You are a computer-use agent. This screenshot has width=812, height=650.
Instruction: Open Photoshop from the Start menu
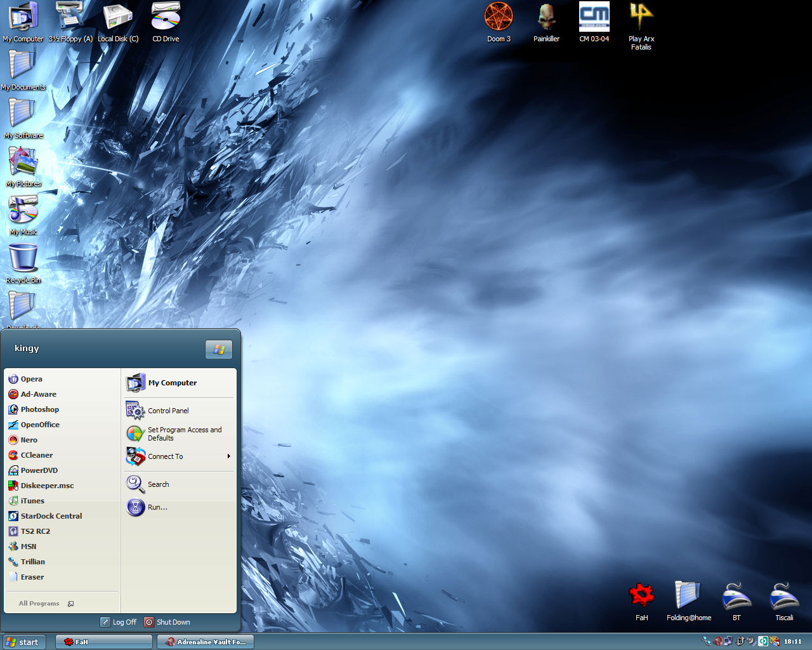[39, 409]
